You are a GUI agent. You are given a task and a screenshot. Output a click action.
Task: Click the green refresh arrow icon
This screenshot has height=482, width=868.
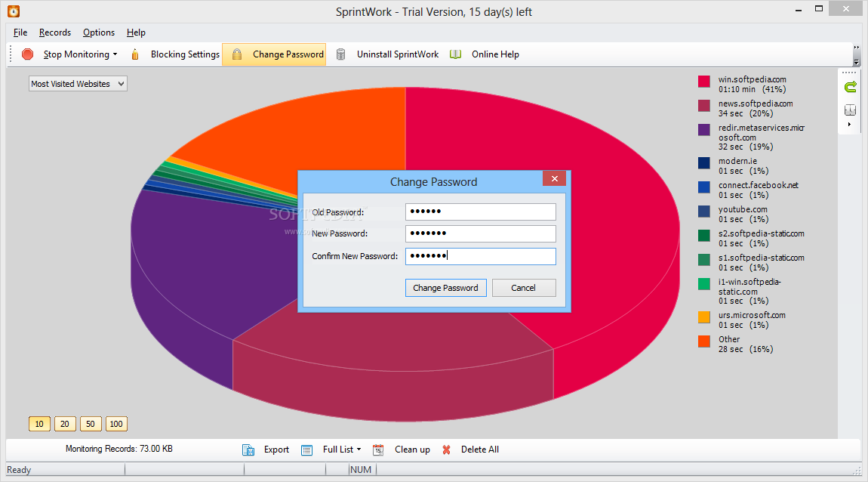pyautogui.click(x=851, y=86)
